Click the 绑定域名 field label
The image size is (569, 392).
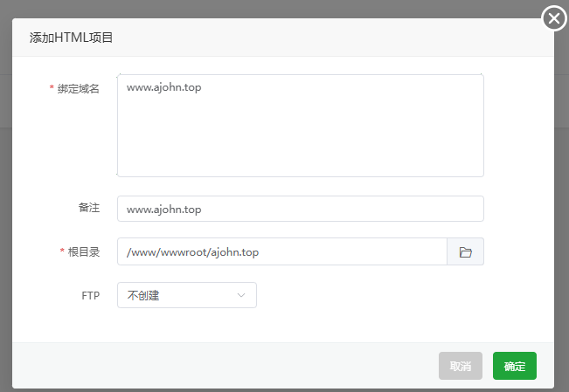click(x=78, y=88)
